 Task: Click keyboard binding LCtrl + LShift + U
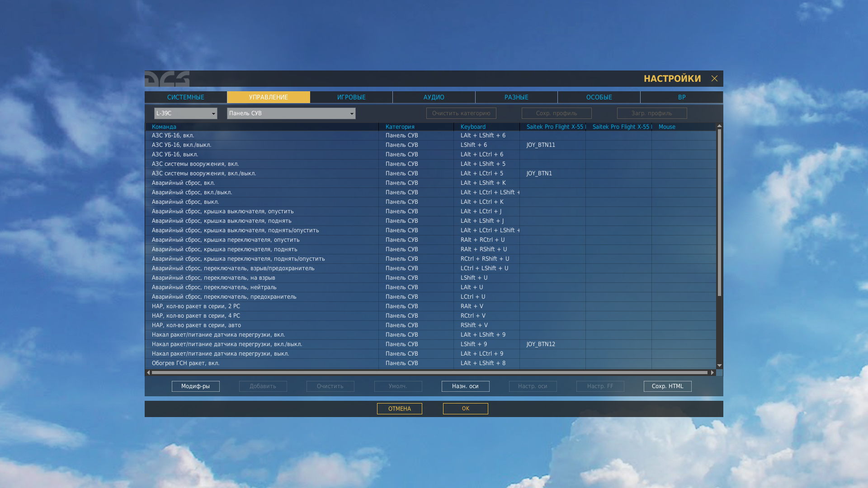(486, 268)
